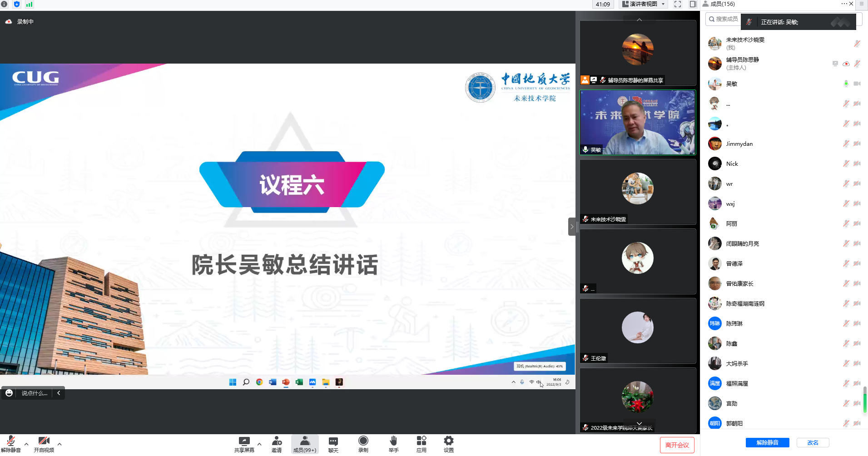The image size is (868, 456).
Task: Raise hand using 举手 icon
Action: pyautogui.click(x=393, y=444)
